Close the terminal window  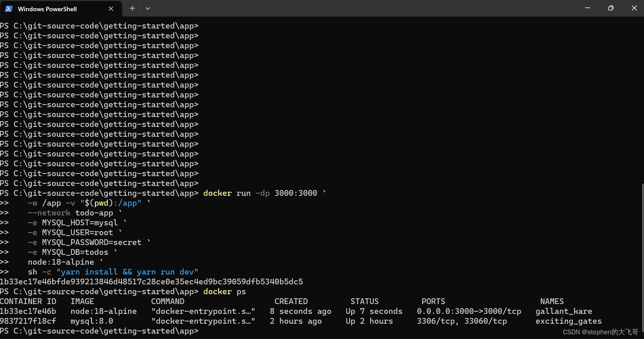click(x=634, y=8)
